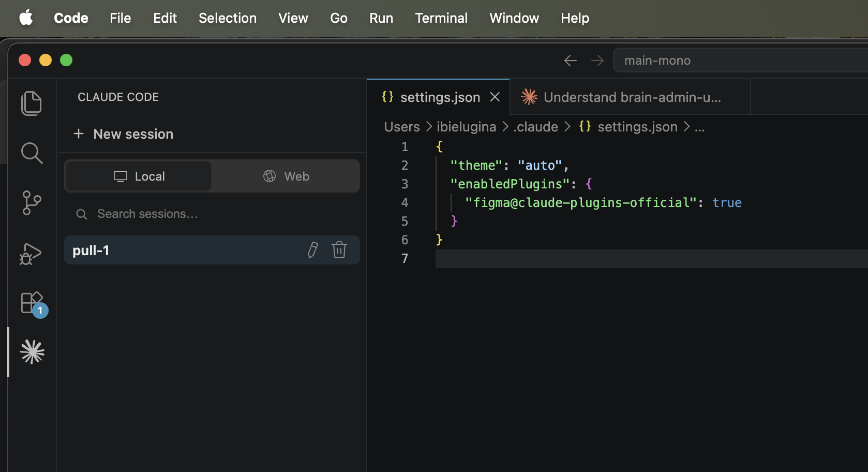Viewport: 868px width, 472px height.
Task: Open the Help menu
Action: (x=575, y=18)
